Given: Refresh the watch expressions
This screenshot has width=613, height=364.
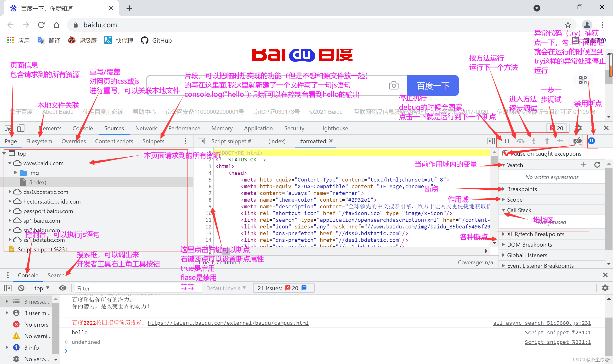Looking at the screenshot, I should (597, 165).
